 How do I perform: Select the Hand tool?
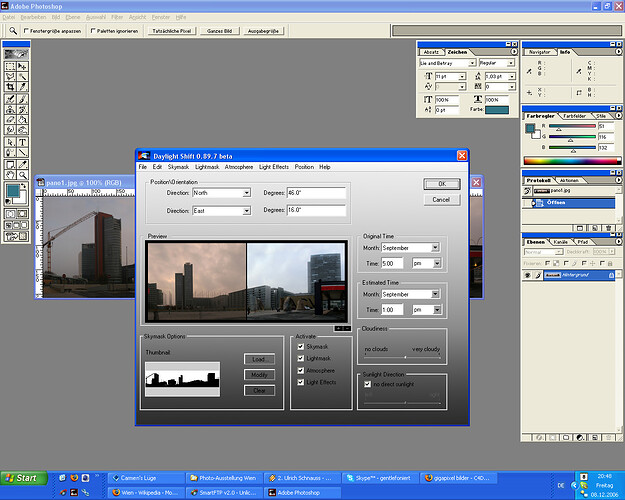coord(10,175)
